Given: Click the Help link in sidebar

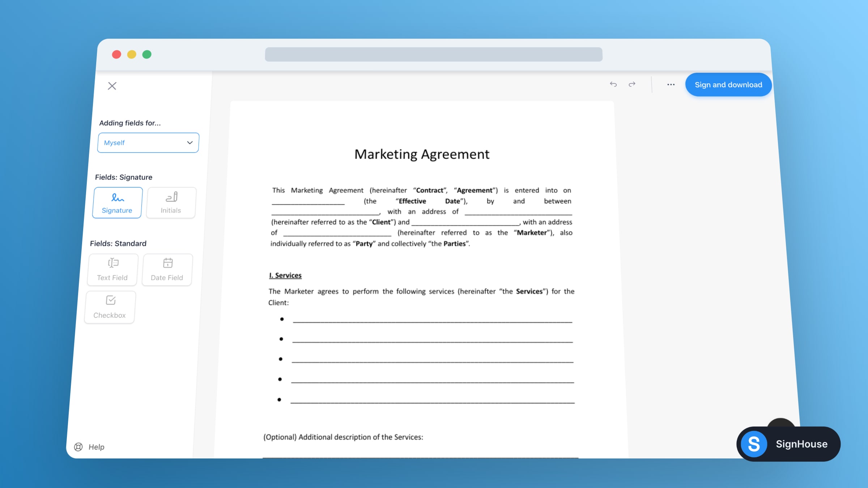Looking at the screenshot, I should pos(96,447).
